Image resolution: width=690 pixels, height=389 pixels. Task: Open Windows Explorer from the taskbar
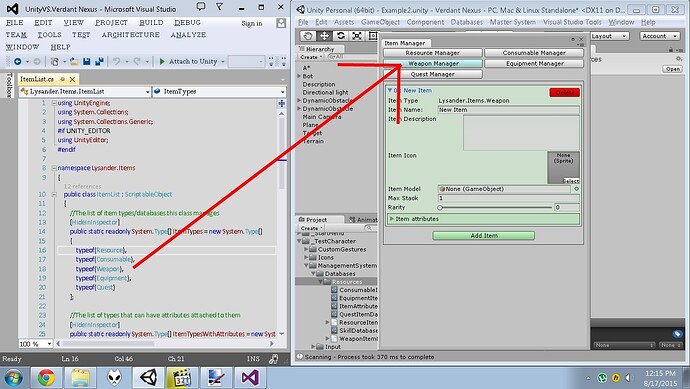pyautogui.click(x=80, y=378)
